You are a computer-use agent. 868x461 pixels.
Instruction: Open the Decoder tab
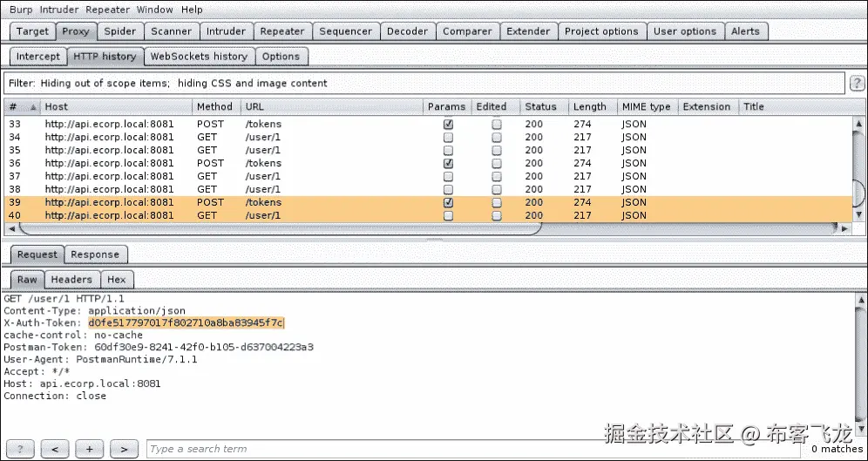click(408, 31)
